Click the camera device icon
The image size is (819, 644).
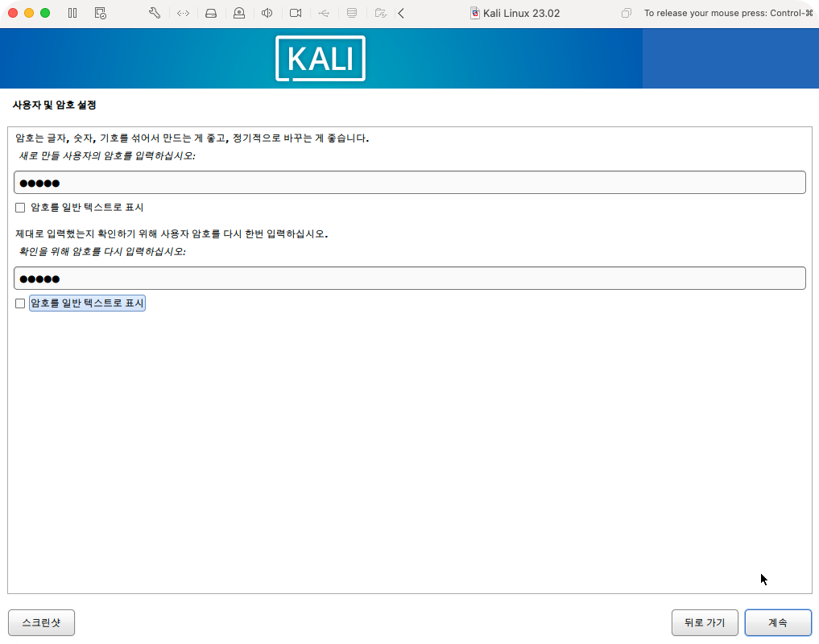click(296, 13)
